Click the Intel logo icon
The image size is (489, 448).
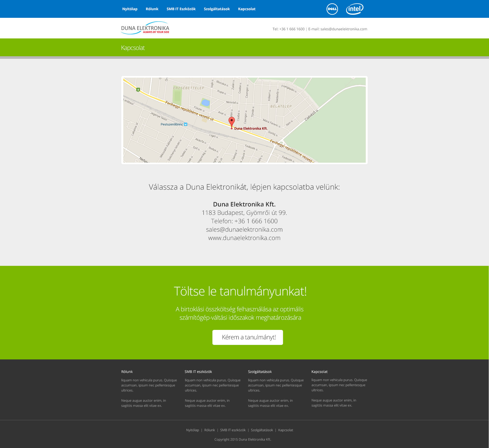(355, 9)
